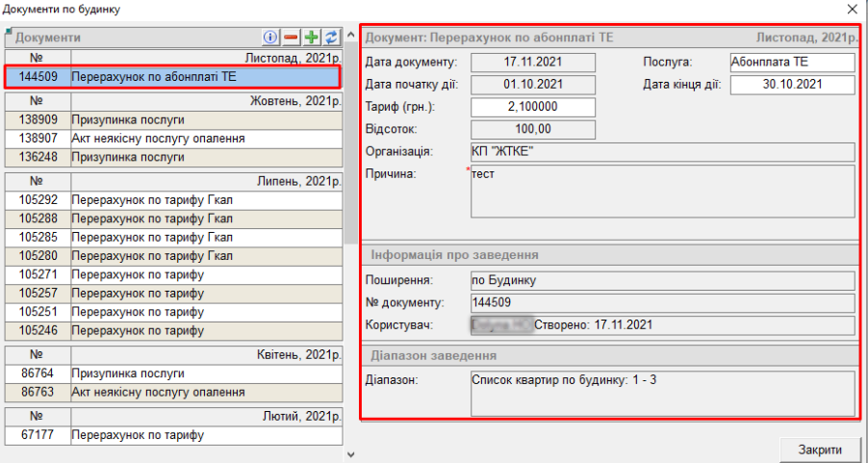Focus the Послуга field with Абонплата ТЕ
The height and width of the screenshot is (463, 868).
(792, 63)
